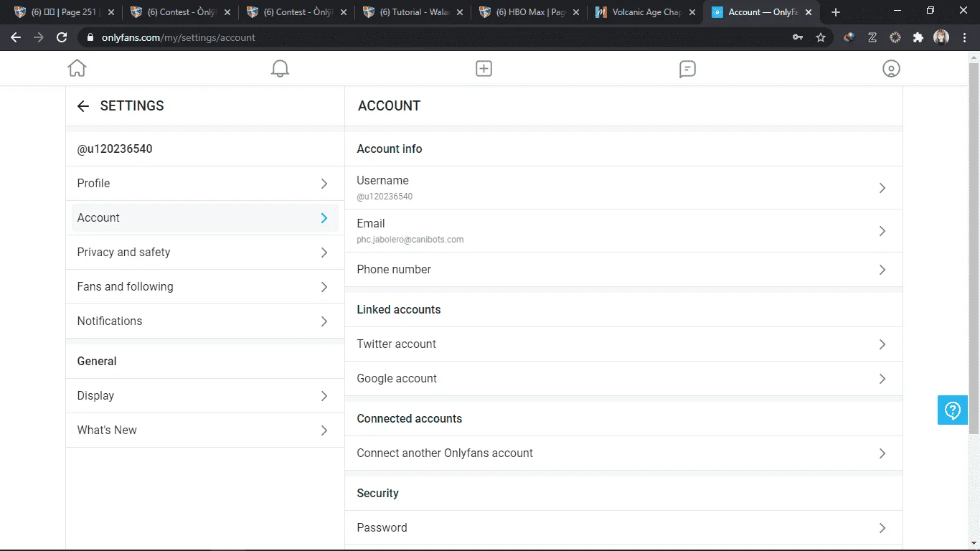This screenshot has width=980, height=551.
Task: Expand the Fans and following chevron
Action: pos(324,287)
